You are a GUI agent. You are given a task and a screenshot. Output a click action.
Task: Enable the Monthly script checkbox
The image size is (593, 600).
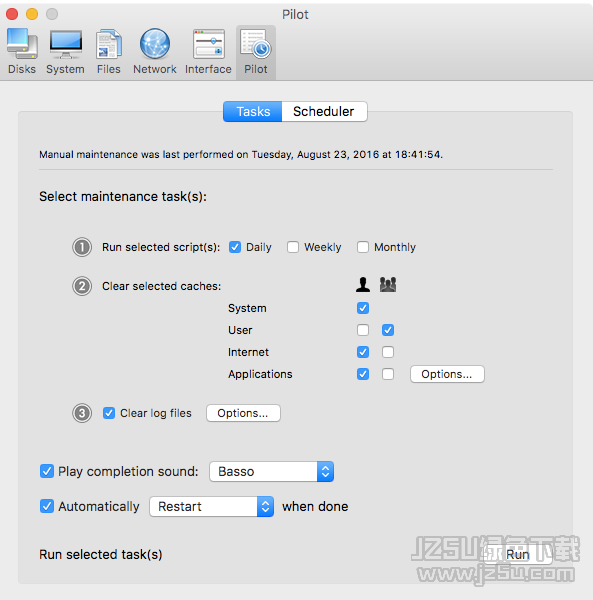pos(363,247)
